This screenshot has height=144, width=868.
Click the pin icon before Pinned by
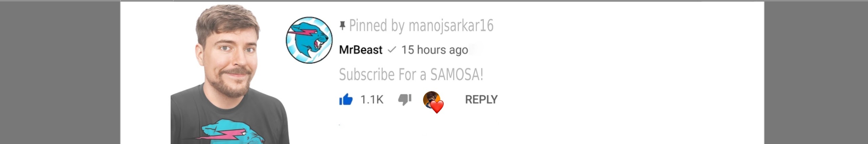342,25
